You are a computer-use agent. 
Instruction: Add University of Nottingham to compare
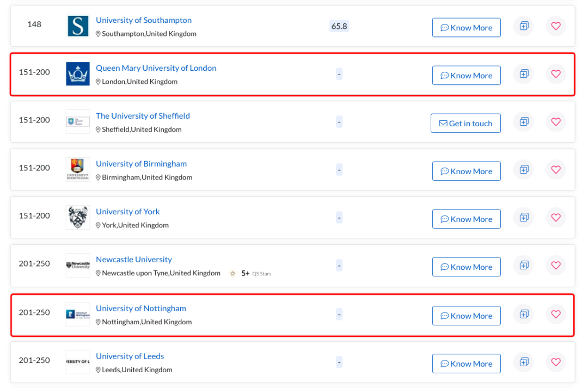[524, 314]
